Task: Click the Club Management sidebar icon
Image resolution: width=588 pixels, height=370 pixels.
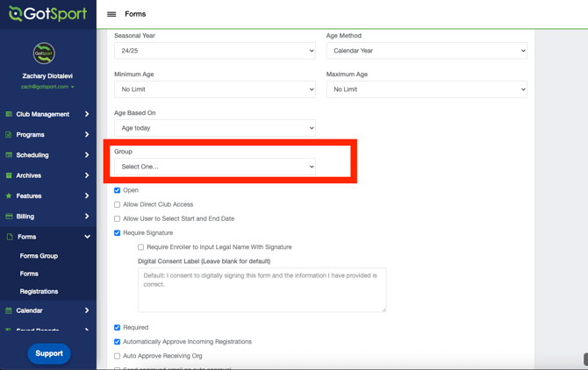Action: coord(9,114)
